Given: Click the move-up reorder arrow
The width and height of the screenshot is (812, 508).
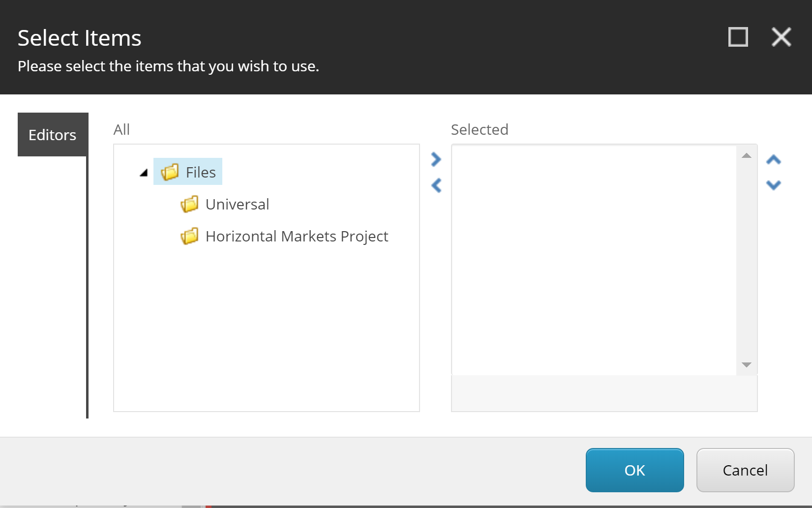Looking at the screenshot, I should (773, 159).
